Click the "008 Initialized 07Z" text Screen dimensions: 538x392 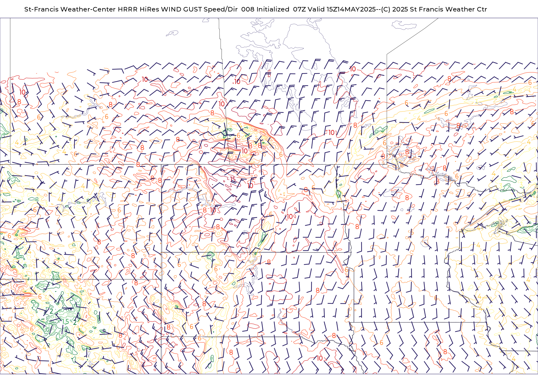(x=273, y=9)
